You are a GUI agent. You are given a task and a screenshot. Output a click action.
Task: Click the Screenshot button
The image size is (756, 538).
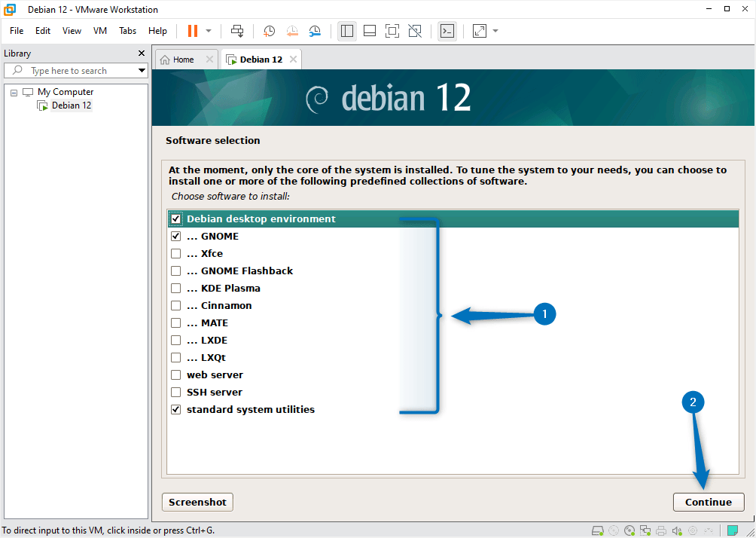coord(197,502)
